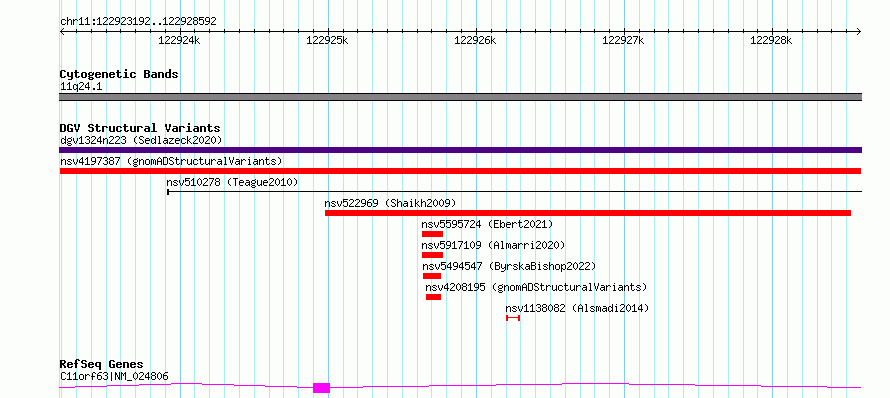The height and width of the screenshot is (398, 890).
Task: Click the DGV Structural Variants track title
Action: click(140, 128)
